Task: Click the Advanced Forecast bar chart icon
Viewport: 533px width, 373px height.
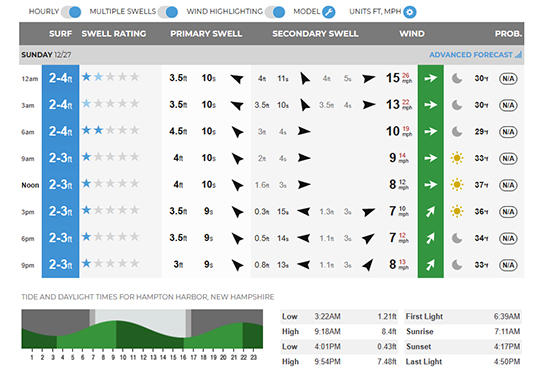Action: (518, 54)
